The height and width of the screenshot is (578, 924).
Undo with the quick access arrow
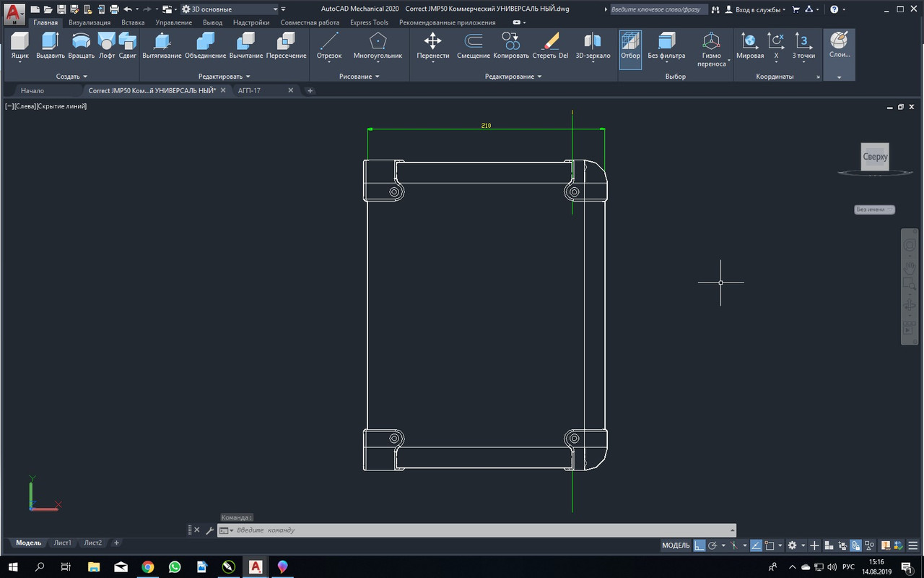(x=128, y=9)
